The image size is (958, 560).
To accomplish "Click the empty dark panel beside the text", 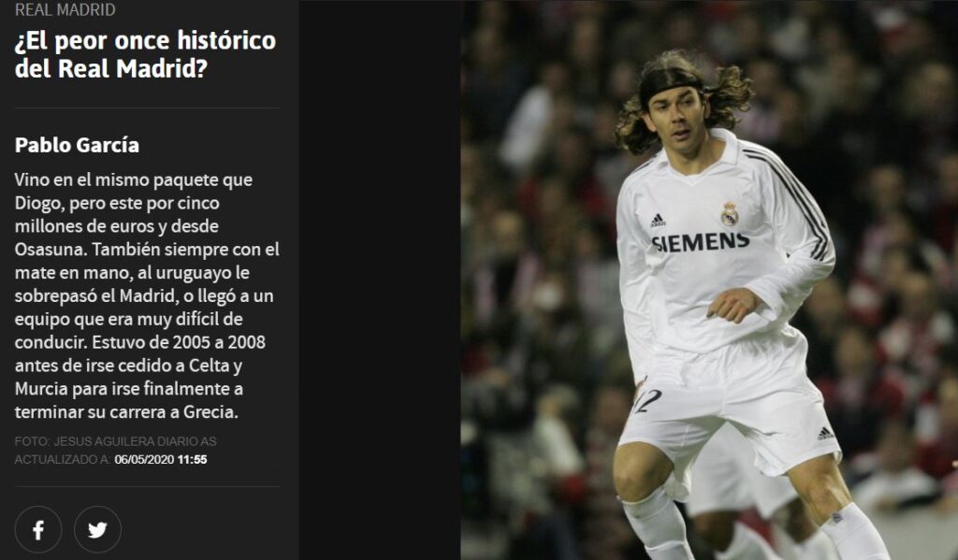I will point(380,280).
